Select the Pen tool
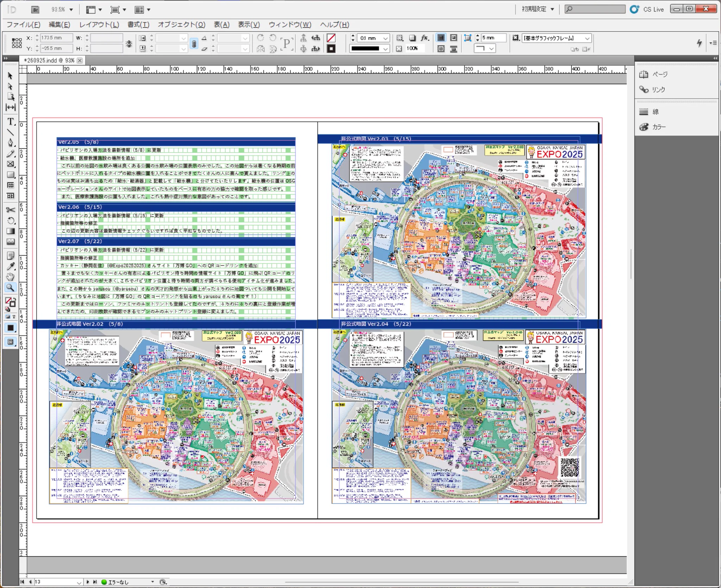The image size is (721, 588). tap(11, 143)
